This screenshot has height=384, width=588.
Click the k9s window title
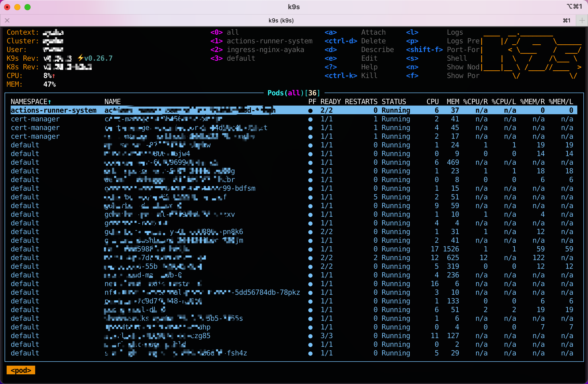(294, 7)
